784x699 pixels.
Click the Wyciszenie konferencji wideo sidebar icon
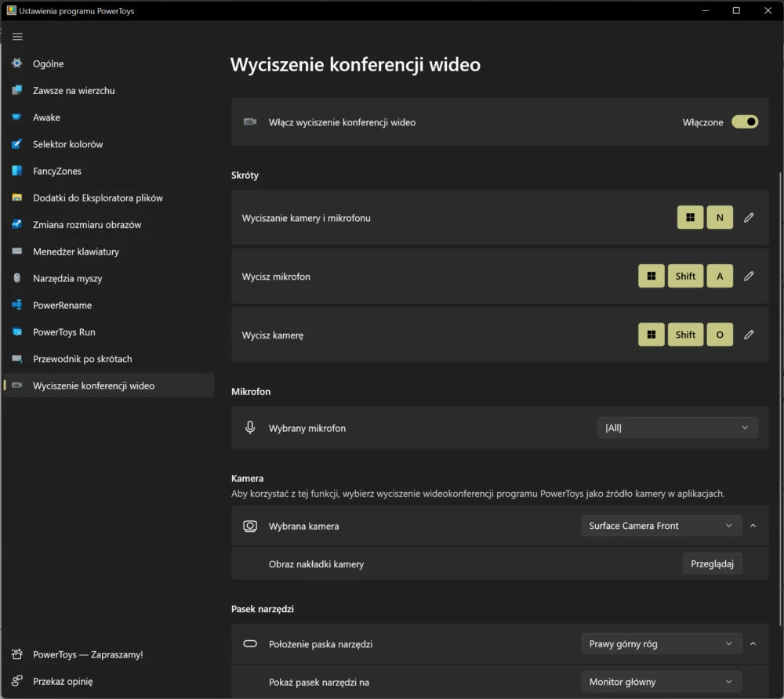point(17,386)
